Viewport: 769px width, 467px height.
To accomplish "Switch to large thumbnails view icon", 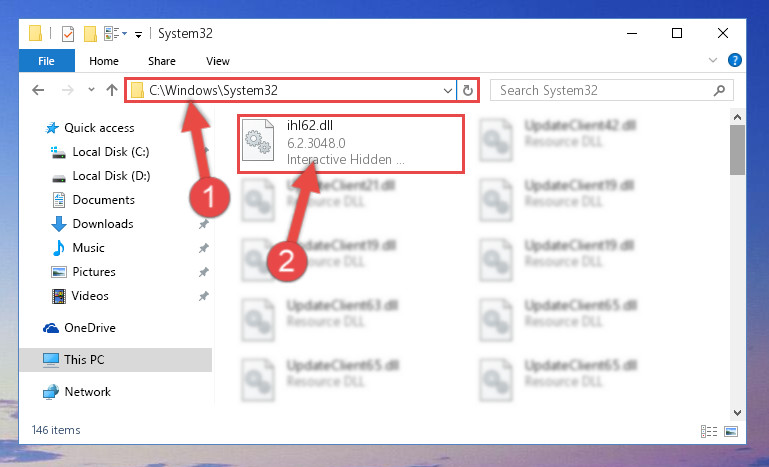I will tap(731, 431).
